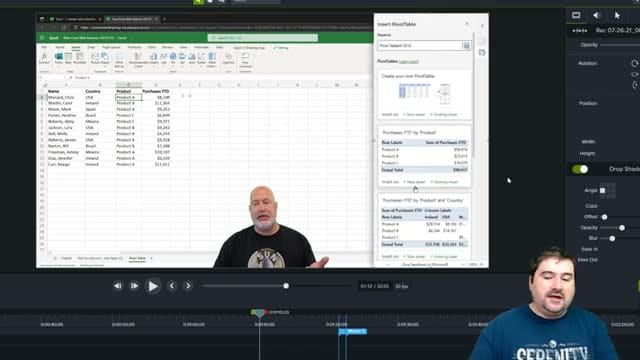Adjust the Drop Shadow Offset slider

click(x=604, y=217)
